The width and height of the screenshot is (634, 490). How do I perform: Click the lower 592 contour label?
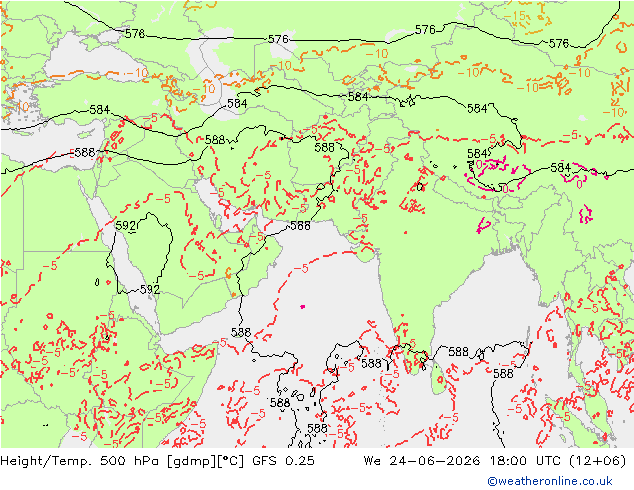[x=150, y=289]
